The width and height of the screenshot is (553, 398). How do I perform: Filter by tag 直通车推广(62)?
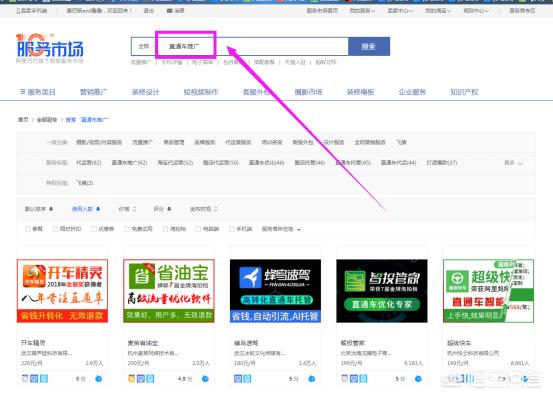click(x=129, y=163)
